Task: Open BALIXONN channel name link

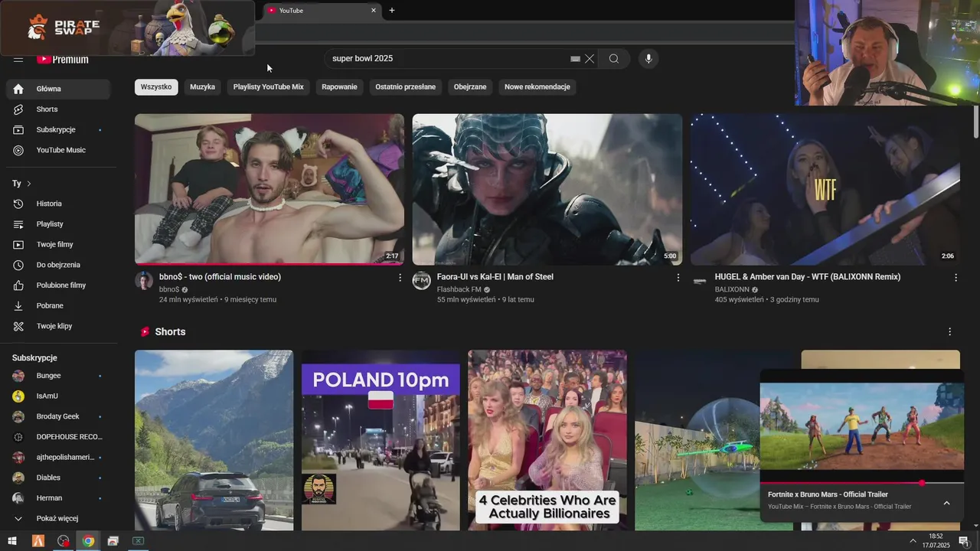Action: point(732,289)
